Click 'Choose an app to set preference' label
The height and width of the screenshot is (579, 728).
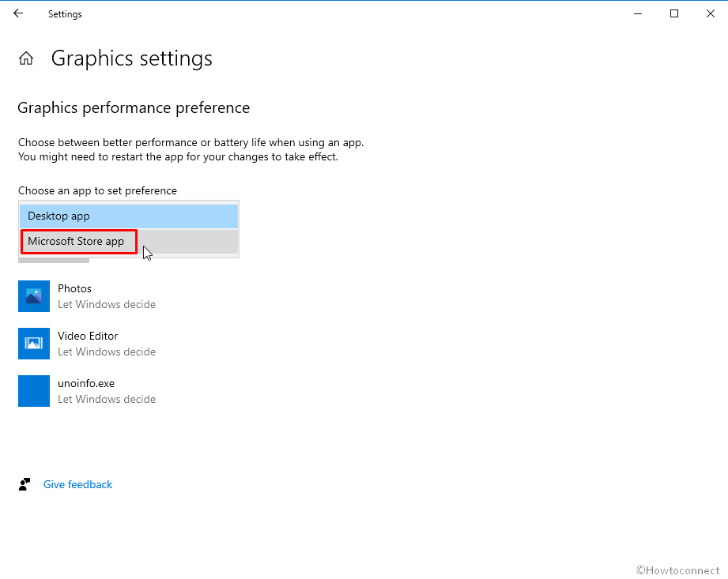pyautogui.click(x=97, y=190)
